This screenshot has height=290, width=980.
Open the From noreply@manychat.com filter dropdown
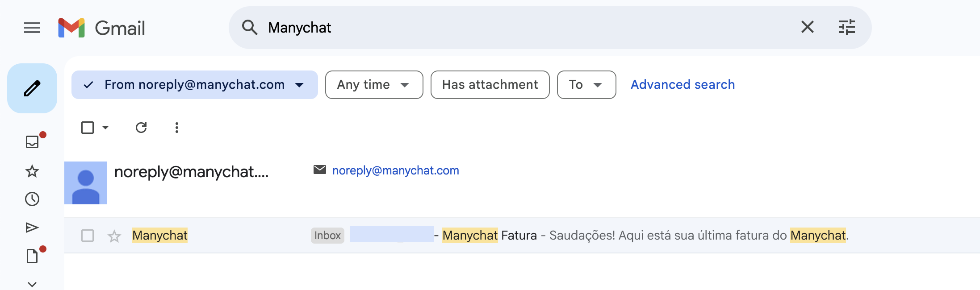click(x=195, y=85)
